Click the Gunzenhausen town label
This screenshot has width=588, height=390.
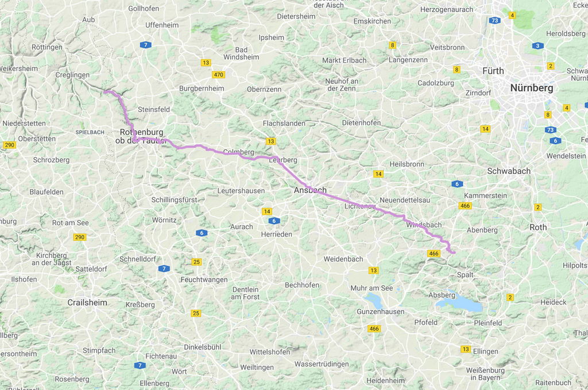tap(381, 312)
